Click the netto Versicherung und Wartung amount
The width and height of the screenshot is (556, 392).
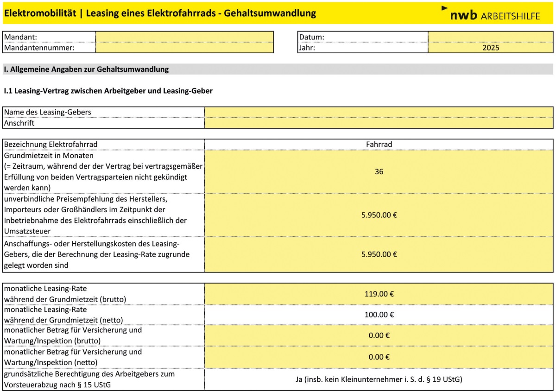(379, 357)
